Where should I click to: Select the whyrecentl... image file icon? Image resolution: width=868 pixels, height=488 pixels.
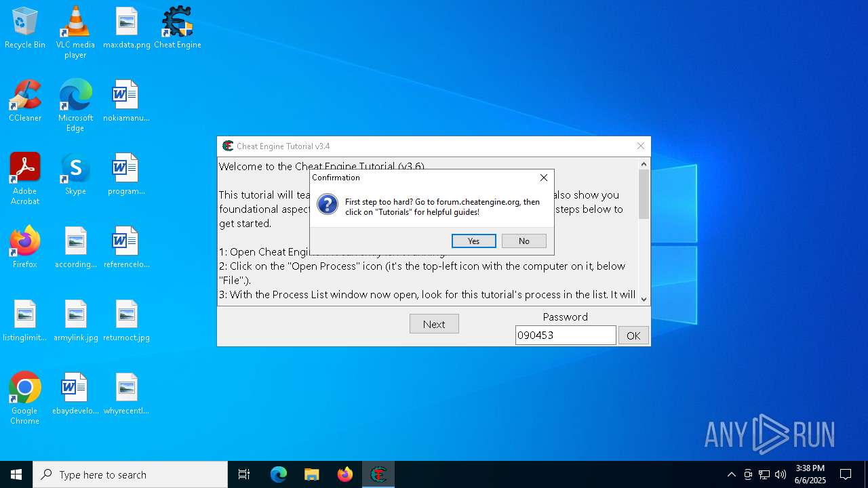[x=127, y=394]
